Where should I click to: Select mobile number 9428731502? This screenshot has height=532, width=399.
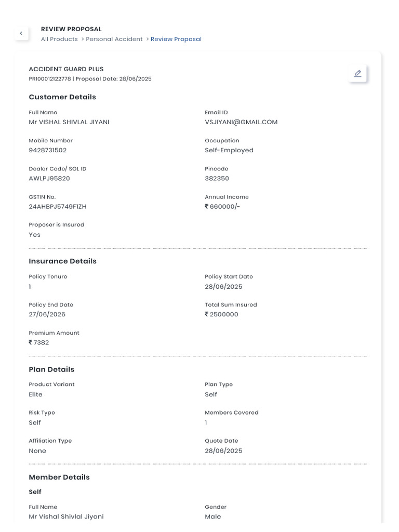pyautogui.click(x=48, y=150)
